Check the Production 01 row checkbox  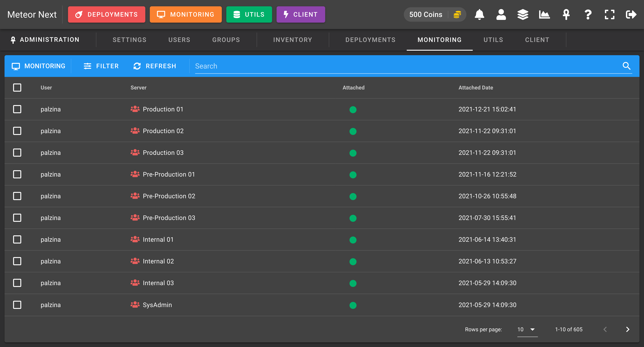coord(17,109)
